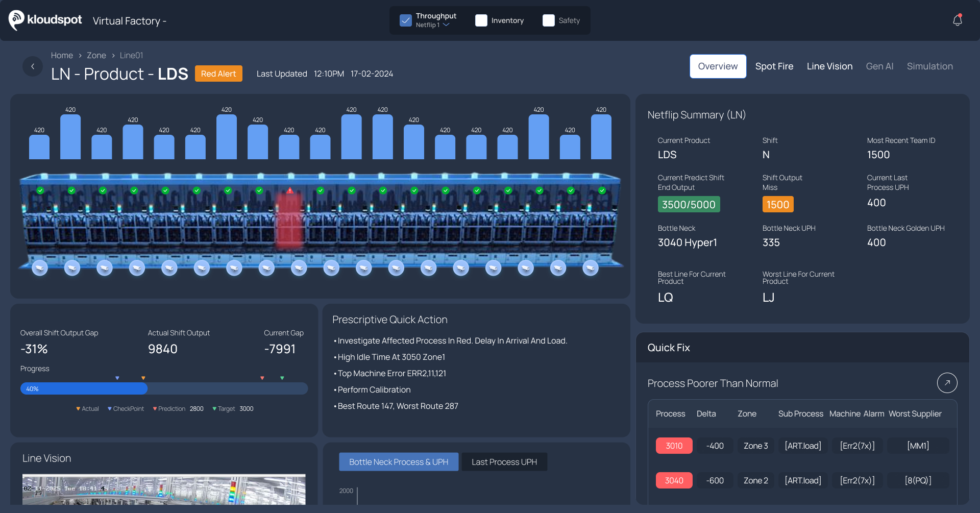Switch to the Spot Fire tab

coord(774,66)
